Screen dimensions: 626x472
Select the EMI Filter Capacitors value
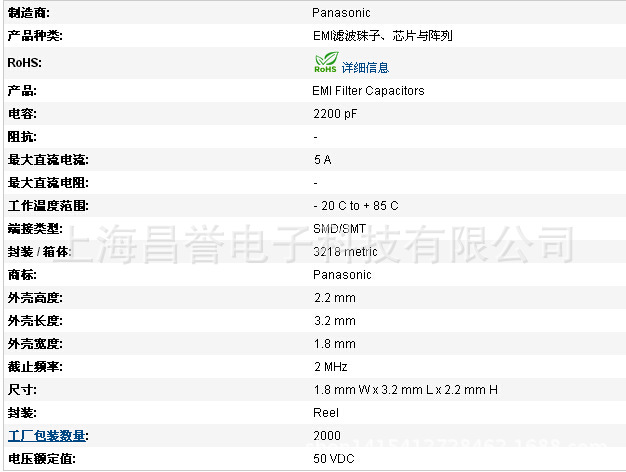click(368, 91)
